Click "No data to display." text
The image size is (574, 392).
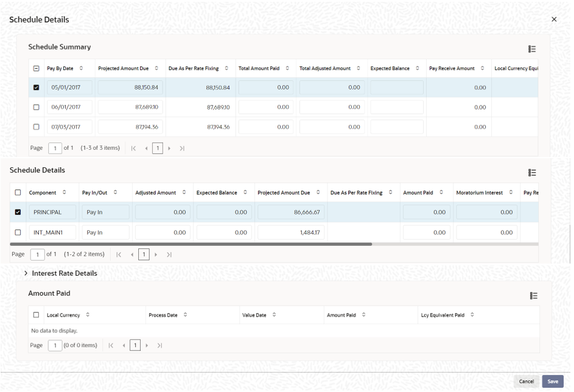(54, 331)
